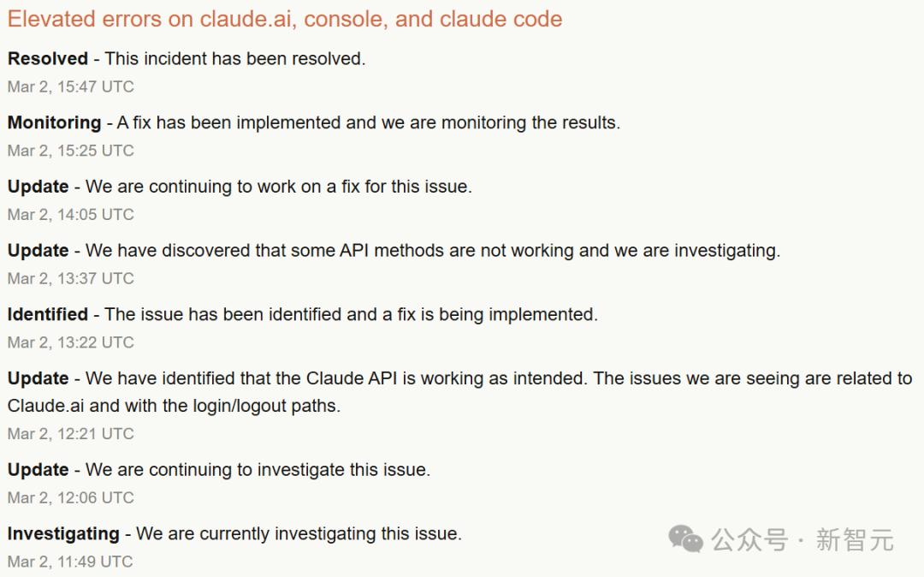Click the Monitoring status label
This screenshot has height=577, width=924.
tap(54, 123)
